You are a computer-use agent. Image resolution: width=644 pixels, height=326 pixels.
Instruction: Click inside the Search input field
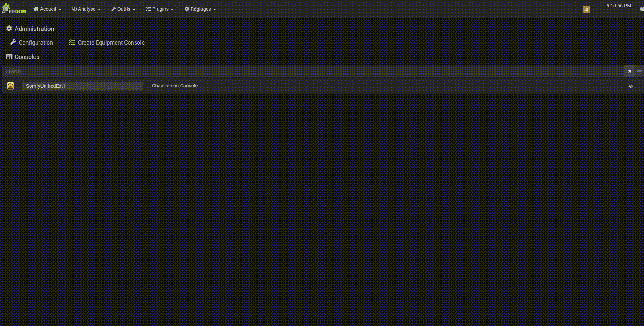point(139,71)
